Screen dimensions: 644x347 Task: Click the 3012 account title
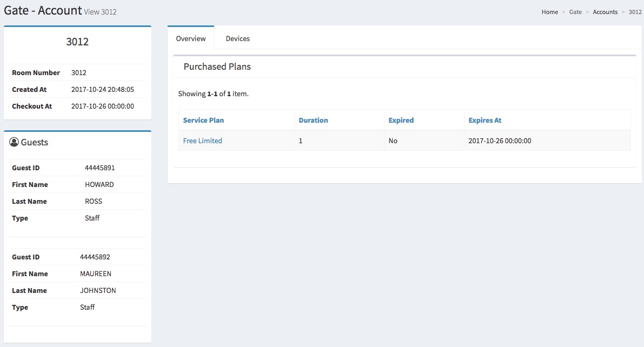[x=77, y=42]
